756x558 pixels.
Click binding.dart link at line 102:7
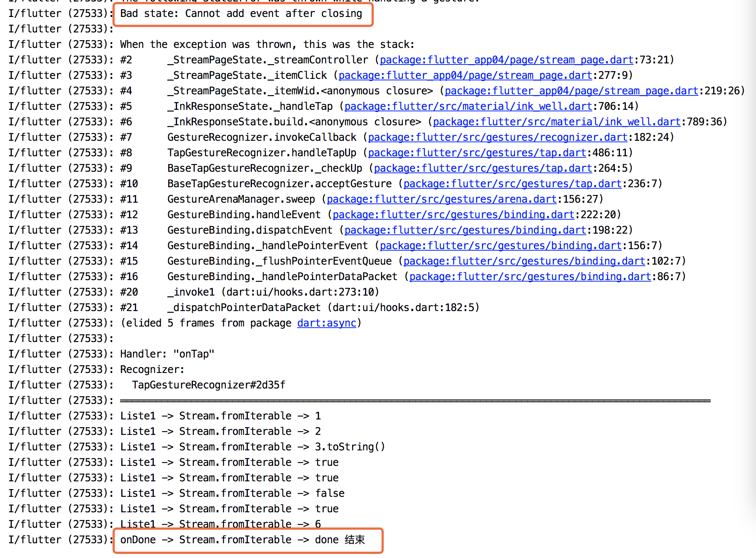click(x=524, y=261)
